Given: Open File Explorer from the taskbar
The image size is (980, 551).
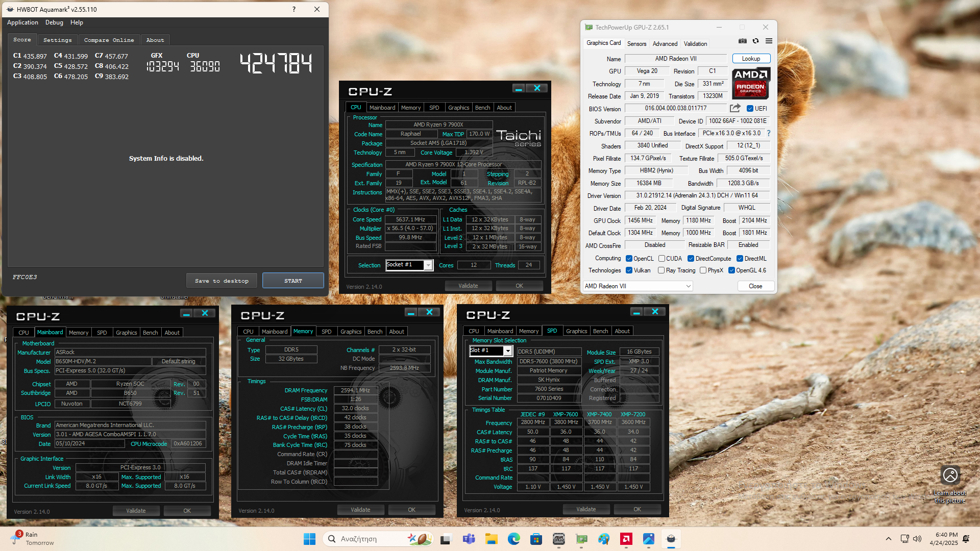Looking at the screenshot, I should click(x=491, y=539).
